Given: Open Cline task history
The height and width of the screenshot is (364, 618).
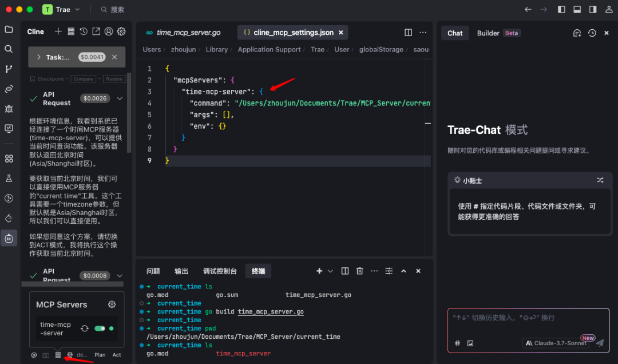Looking at the screenshot, I should point(84,31).
